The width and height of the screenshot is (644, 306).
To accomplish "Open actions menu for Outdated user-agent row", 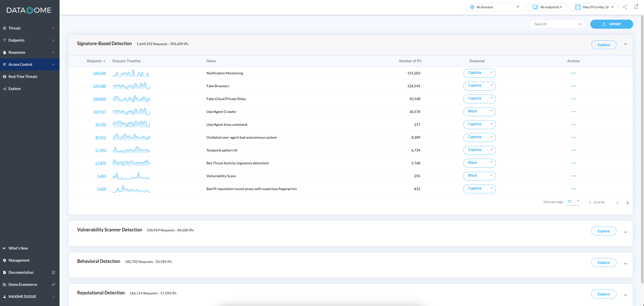I will coord(573,137).
